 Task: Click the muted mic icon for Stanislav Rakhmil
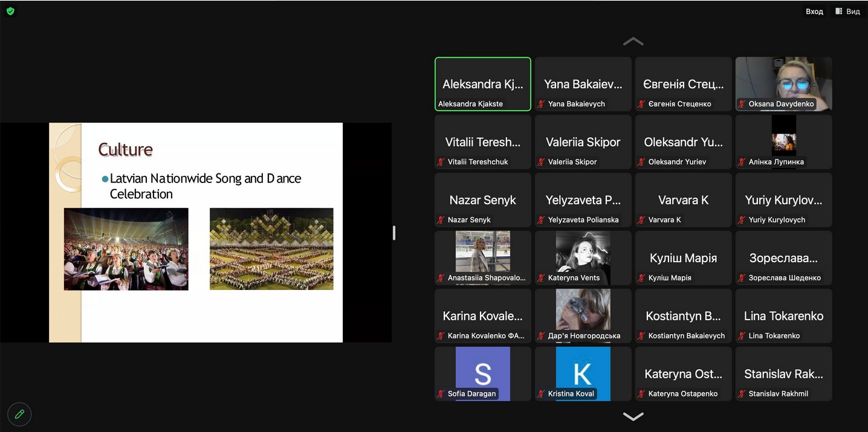point(742,394)
